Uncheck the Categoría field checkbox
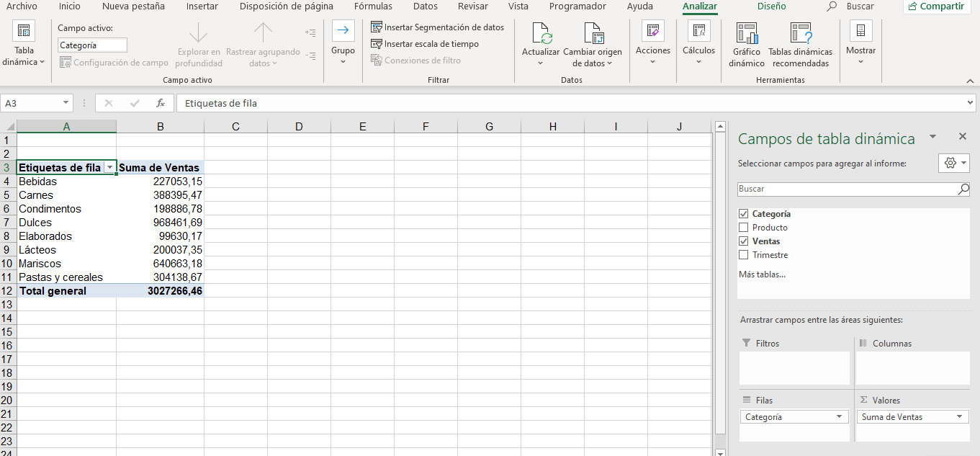 click(744, 214)
